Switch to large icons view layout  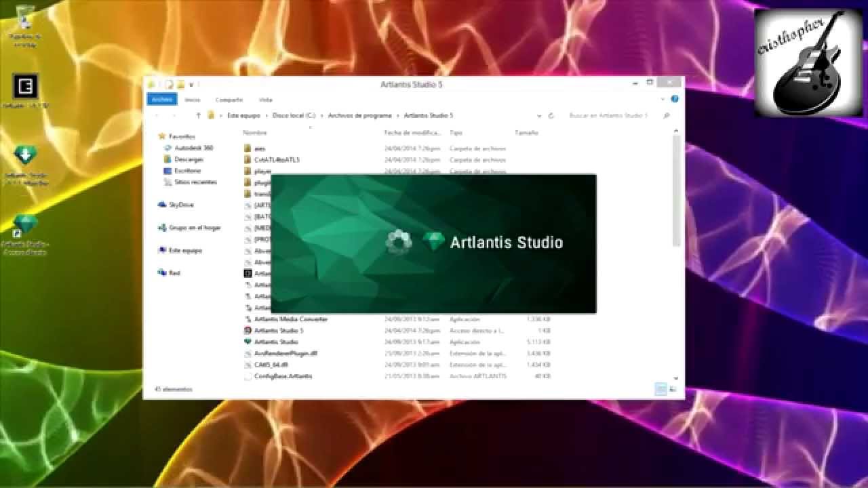tap(673, 389)
